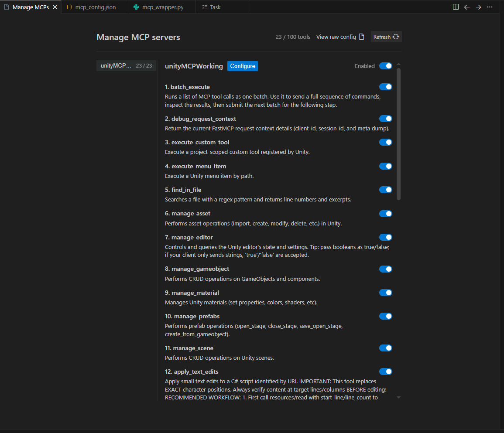504x433 pixels.
Task: Click the 11. manage_scene tool name
Action: pos(189,348)
